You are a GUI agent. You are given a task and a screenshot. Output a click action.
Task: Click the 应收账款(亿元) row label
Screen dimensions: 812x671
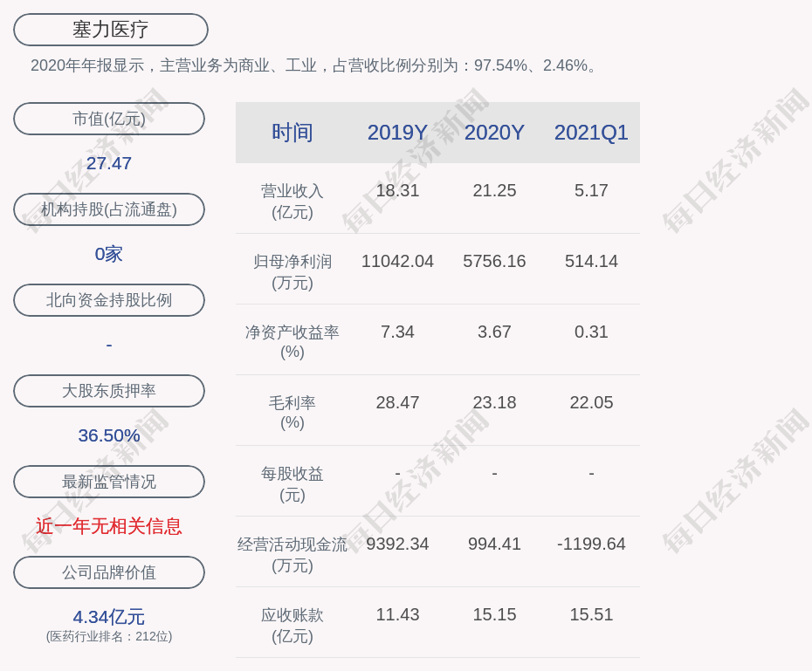tap(292, 626)
